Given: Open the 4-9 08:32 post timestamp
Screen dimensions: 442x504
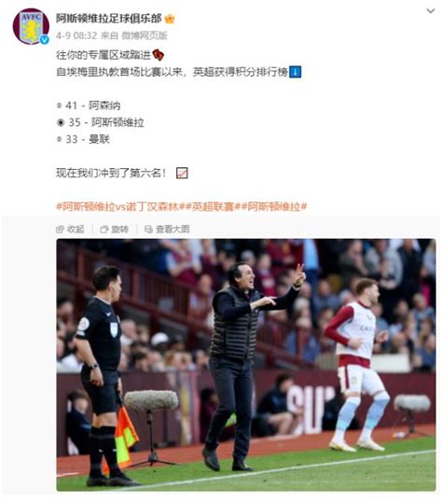Looking at the screenshot, I should (x=76, y=35).
